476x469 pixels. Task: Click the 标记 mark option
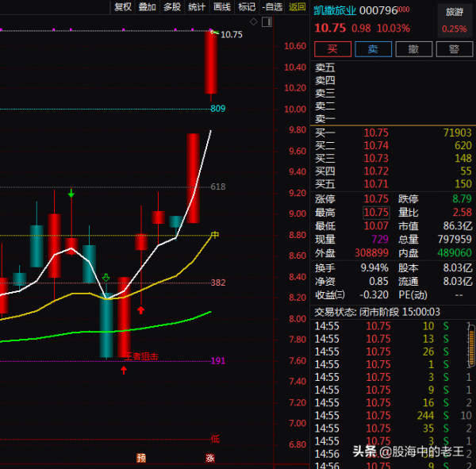[x=247, y=6]
